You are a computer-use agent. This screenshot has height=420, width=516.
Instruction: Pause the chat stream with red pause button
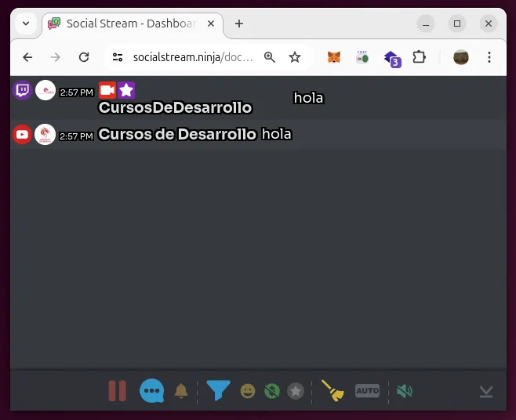117,390
